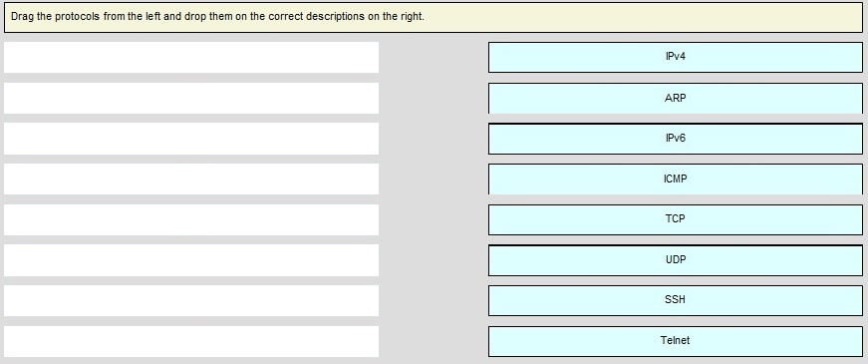The image size is (868, 364).
Task: Pick the empty slot opposite Telnet
Action: (191, 341)
